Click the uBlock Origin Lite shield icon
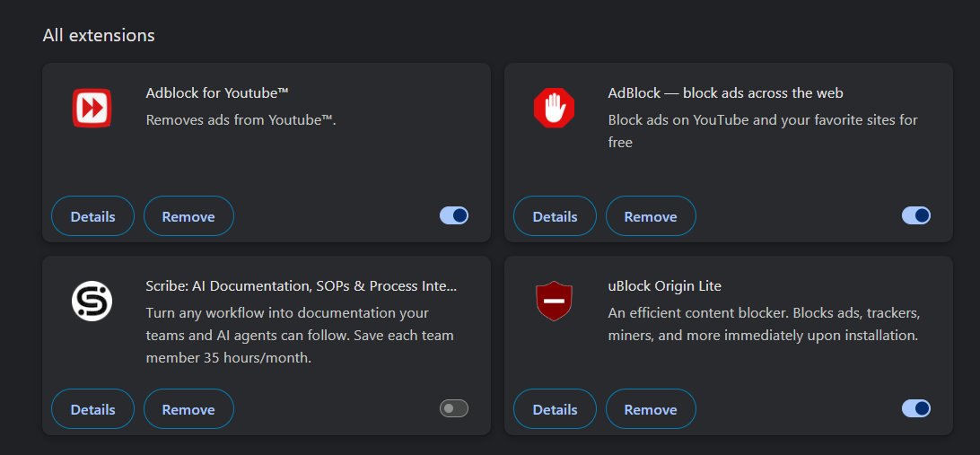 click(554, 302)
